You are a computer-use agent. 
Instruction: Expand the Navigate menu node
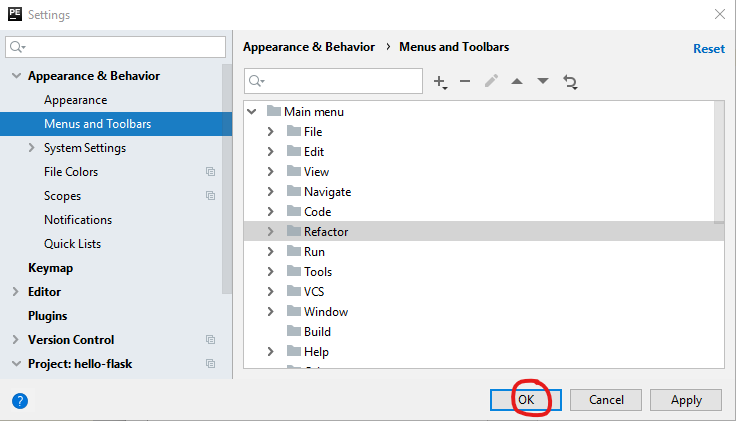[270, 191]
